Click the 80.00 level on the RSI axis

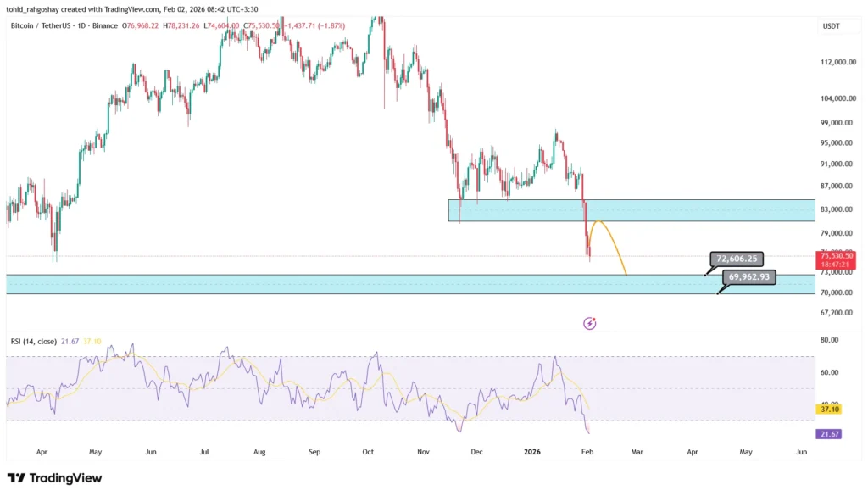828,340
